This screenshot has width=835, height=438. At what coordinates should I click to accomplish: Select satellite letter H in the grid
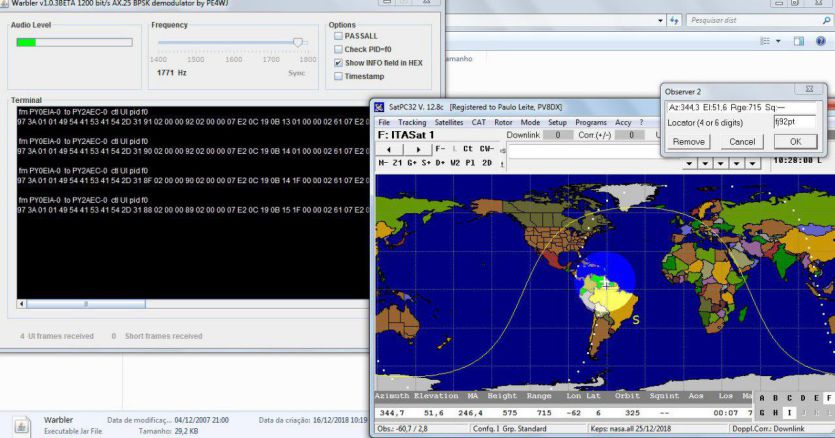776,411
